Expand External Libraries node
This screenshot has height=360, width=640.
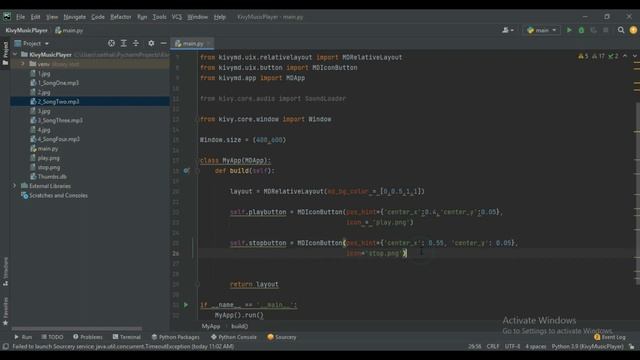click(15, 186)
